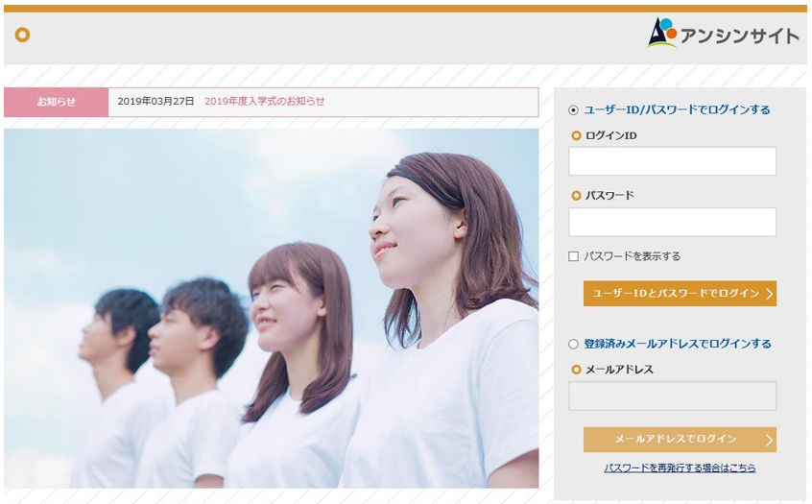Screen dimensions: 812x504
Task: Click the notice date 2019年03月27日
Action: [x=155, y=102]
